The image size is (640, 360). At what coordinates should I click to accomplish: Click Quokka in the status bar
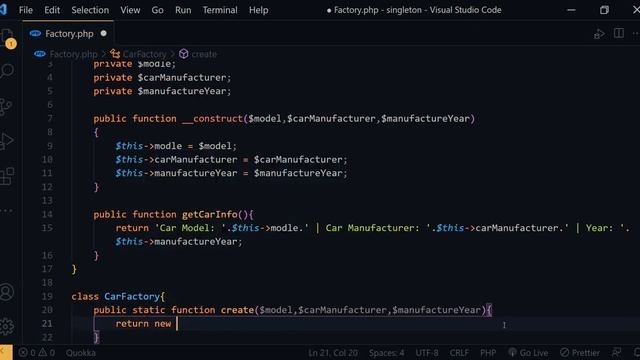(81, 353)
